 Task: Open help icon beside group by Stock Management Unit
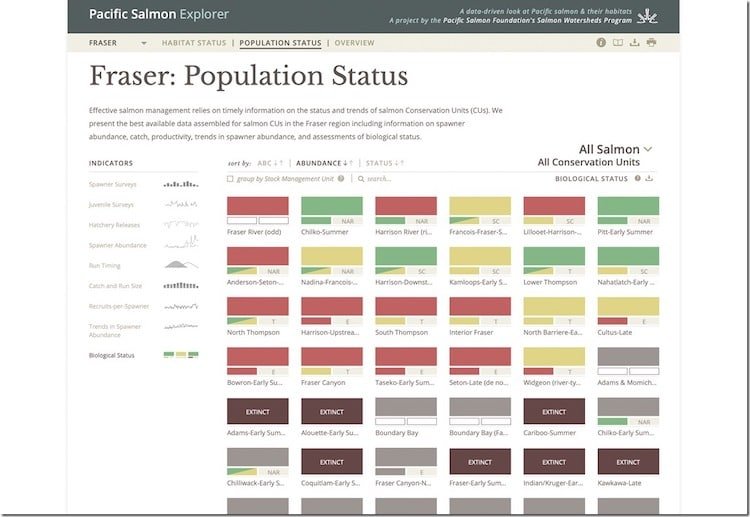tap(341, 179)
